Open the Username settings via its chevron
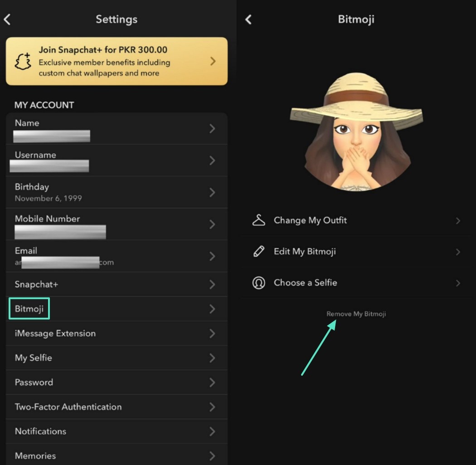The image size is (476, 465). click(212, 160)
